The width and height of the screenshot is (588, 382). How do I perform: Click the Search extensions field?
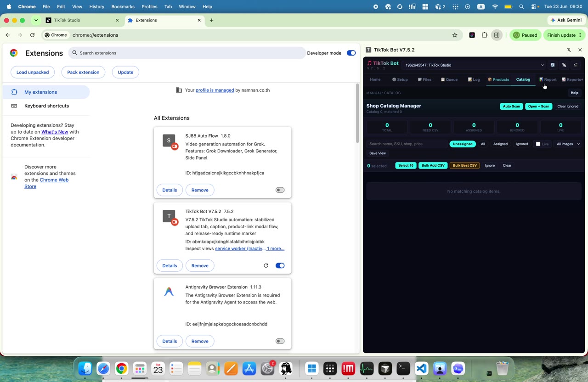[x=187, y=53]
